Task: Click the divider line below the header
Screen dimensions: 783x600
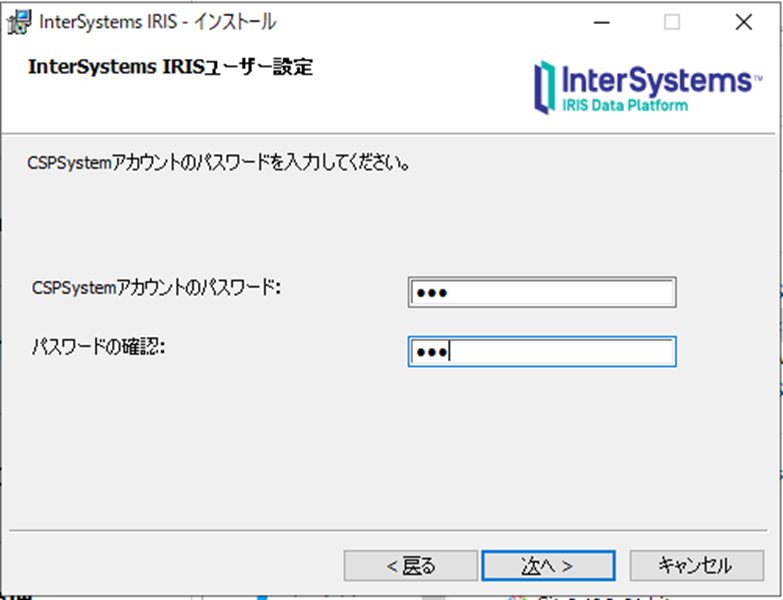Action: click(x=388, y=133)
